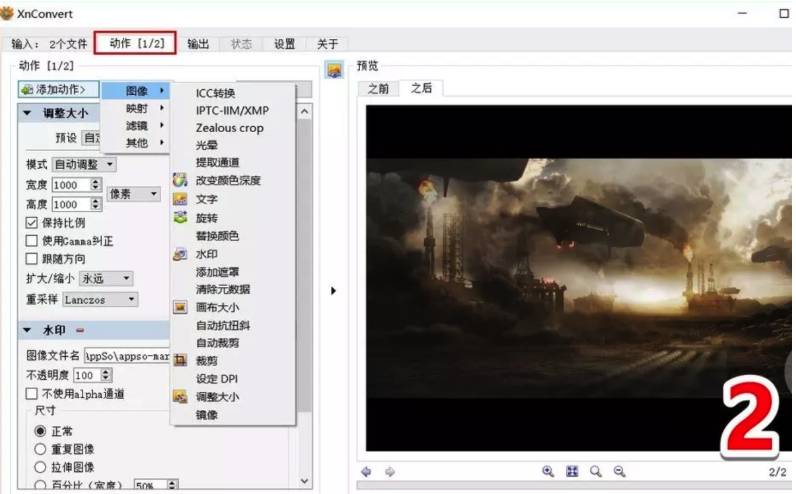796x494 pixels.
Task: Go to previous preview image arrow
Action: tap(366, 472)
